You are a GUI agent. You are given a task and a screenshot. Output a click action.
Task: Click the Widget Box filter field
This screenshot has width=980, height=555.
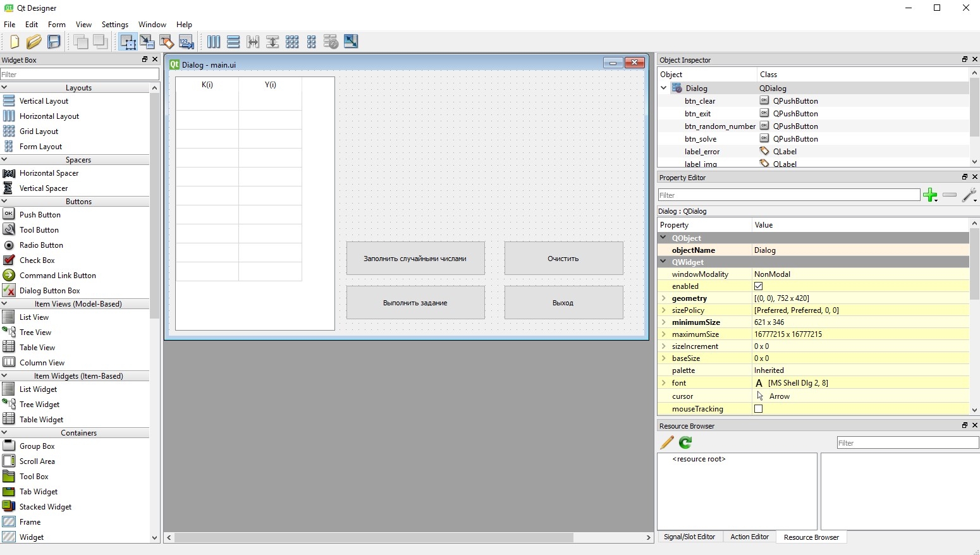79,75
